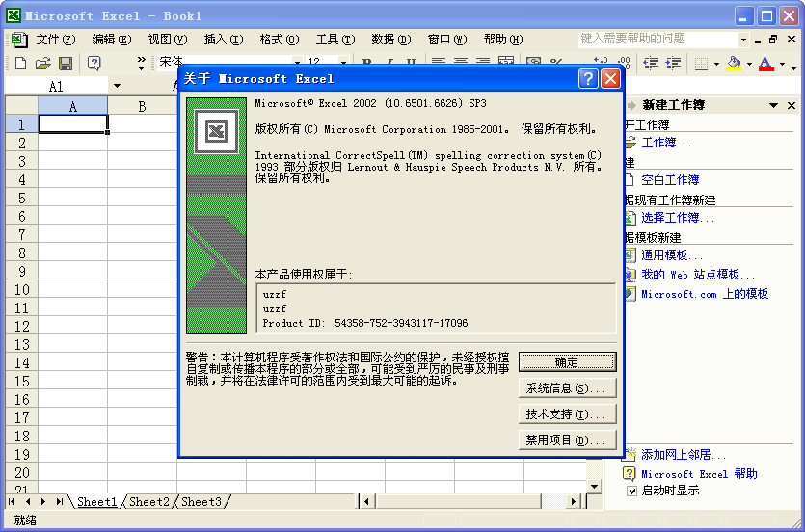Image resolution: width=805 pixels, height=532 pixels.
Task: Open the 我的 Web 站点模板... link
Action: pyautogui.click(x=697, y=275)
